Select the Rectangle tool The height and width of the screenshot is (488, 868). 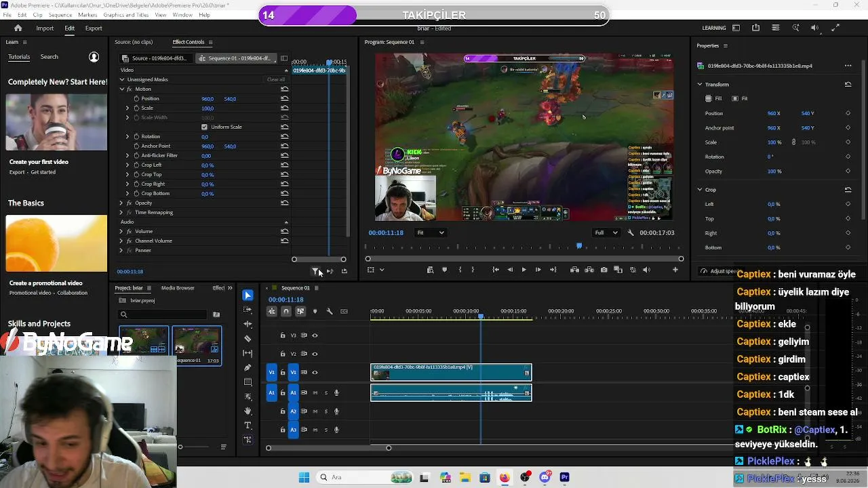pos(248,382)
